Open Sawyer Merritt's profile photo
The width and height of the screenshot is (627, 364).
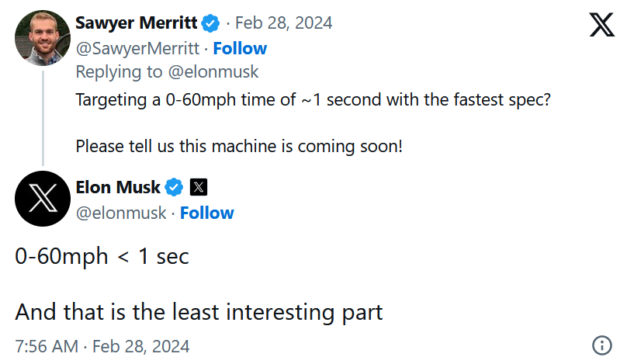pos(43,38)
